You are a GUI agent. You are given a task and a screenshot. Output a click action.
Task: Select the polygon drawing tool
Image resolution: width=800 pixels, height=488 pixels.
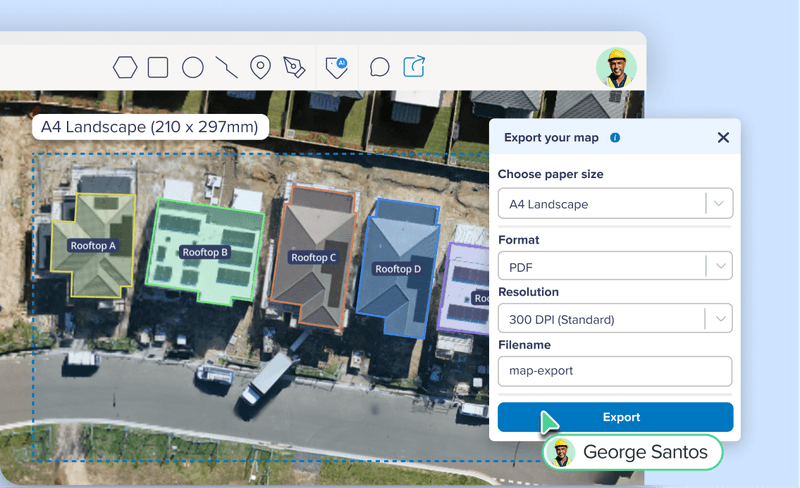point(125,67)
